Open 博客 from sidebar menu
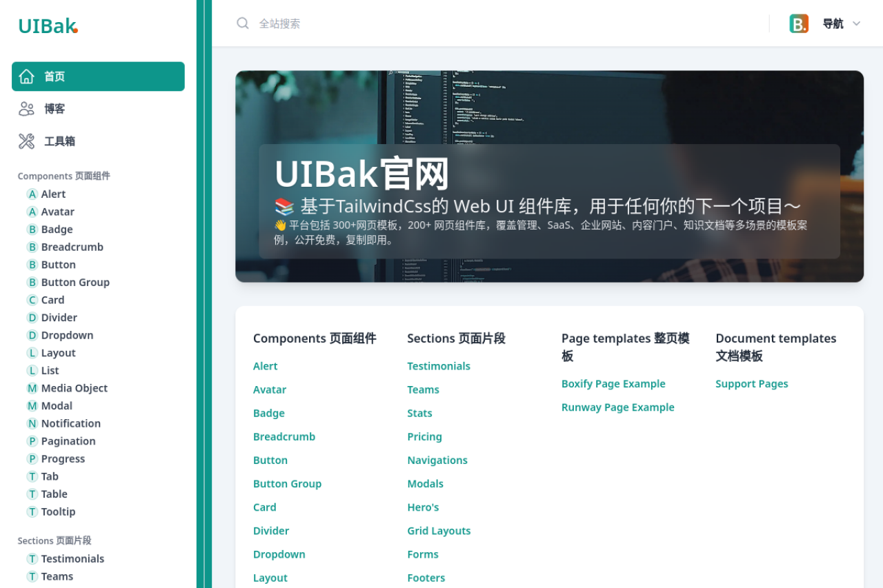 [x=98, y=109]
